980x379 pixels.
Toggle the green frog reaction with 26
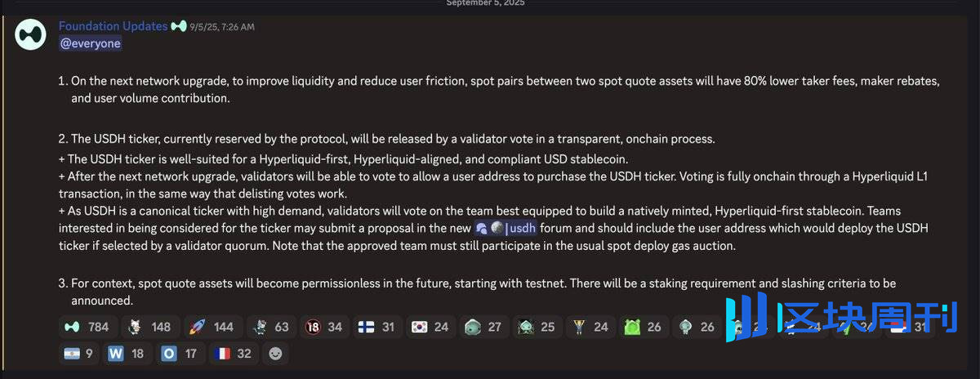(641, 327)
